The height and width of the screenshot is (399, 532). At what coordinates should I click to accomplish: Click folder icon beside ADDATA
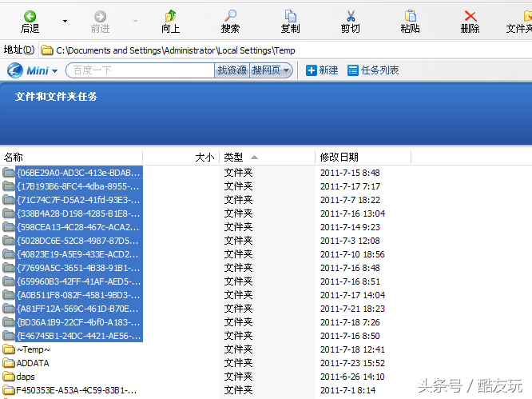point(9,363)
